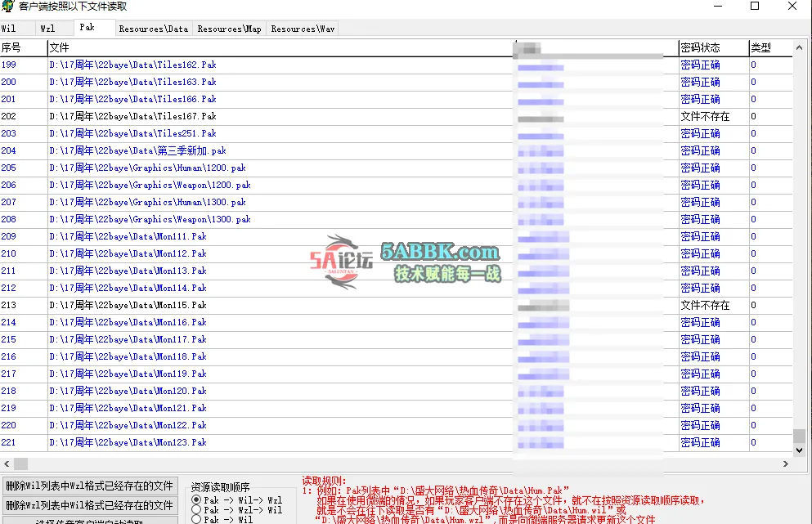Select file row Mon113.Pak
Viewport: 812px width, 524px height.
(x=396, y=271)
